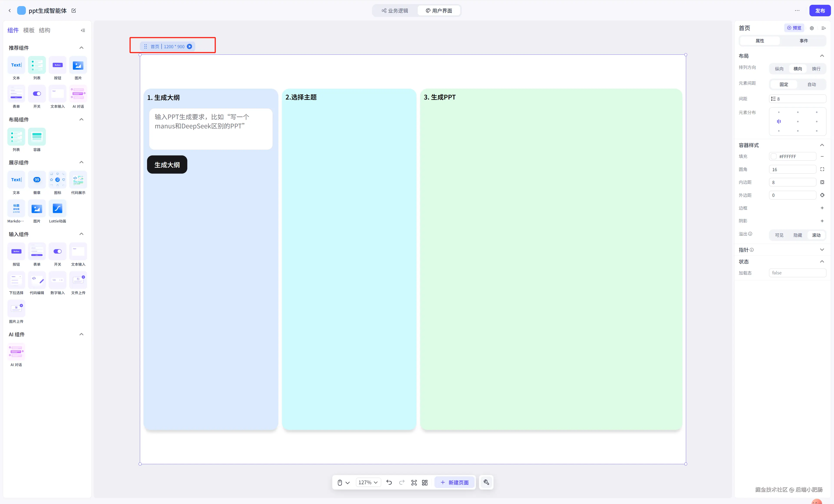This screenshot has height=504, width=834.
Task: Set overflow to 隐藏
Action: [x=798, y=235]
